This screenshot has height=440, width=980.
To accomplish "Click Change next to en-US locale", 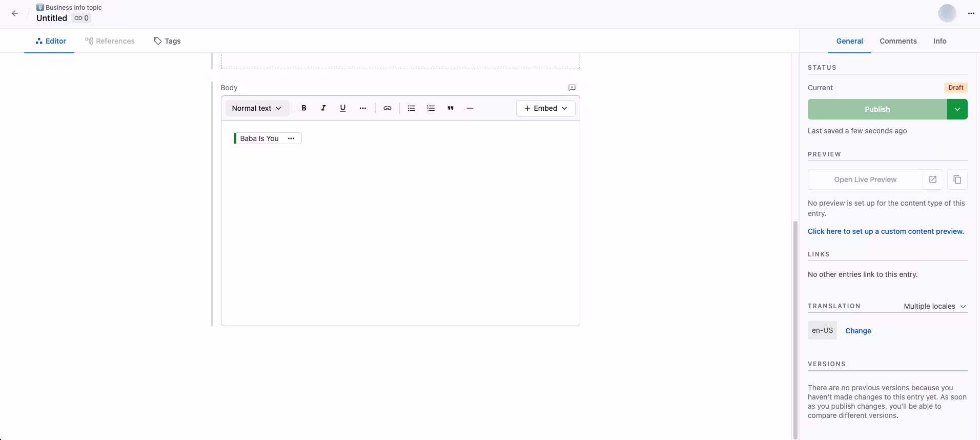I will 858,331.
